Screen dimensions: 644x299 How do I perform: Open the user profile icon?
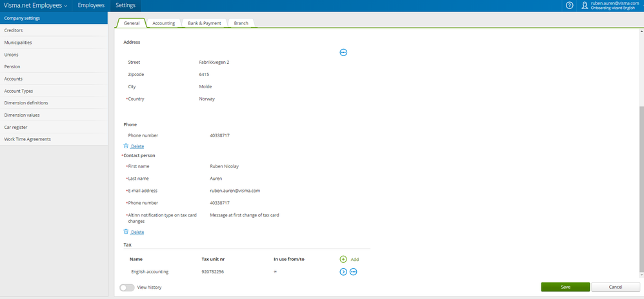pyautogui.click(x=585, y=5)
